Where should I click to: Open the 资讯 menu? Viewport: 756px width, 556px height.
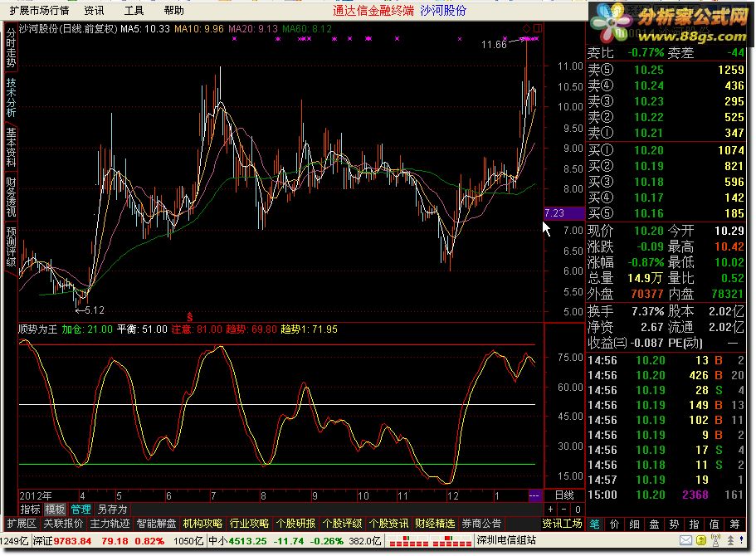click(x=94, y=11)
